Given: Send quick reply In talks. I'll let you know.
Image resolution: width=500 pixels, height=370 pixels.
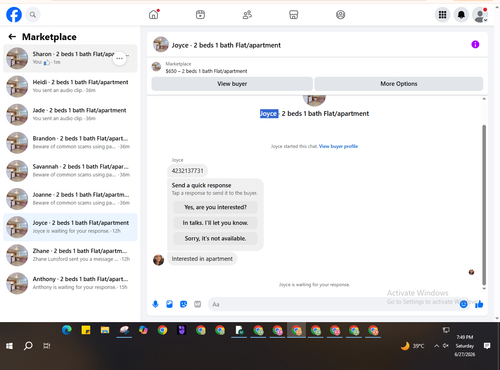Looking at the screenshot, I should click(215, 223).
